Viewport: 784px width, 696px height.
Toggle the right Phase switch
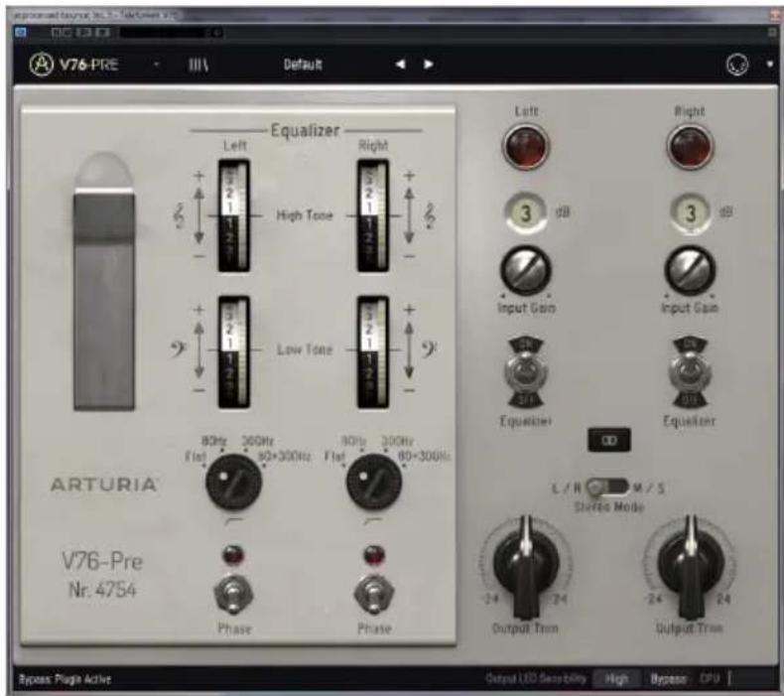(x=373, y=595)
